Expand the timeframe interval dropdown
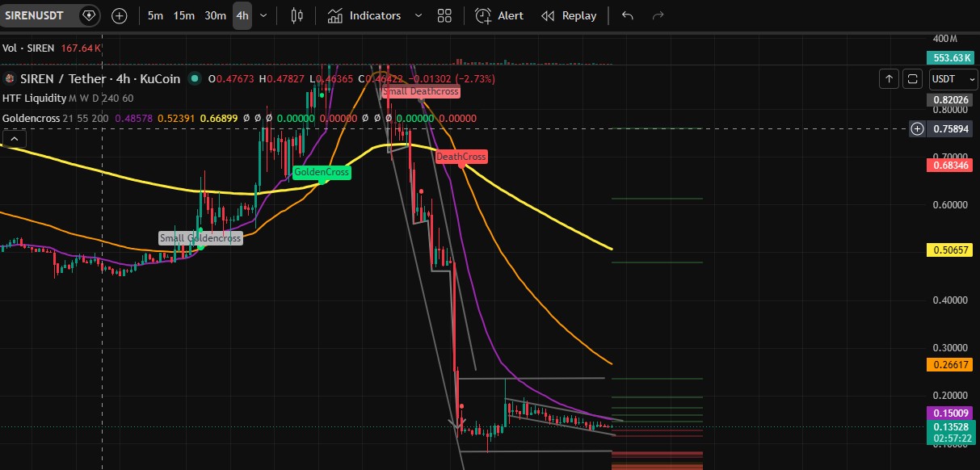The height and width of the screenshot is (470, 980). click(263, 15)
